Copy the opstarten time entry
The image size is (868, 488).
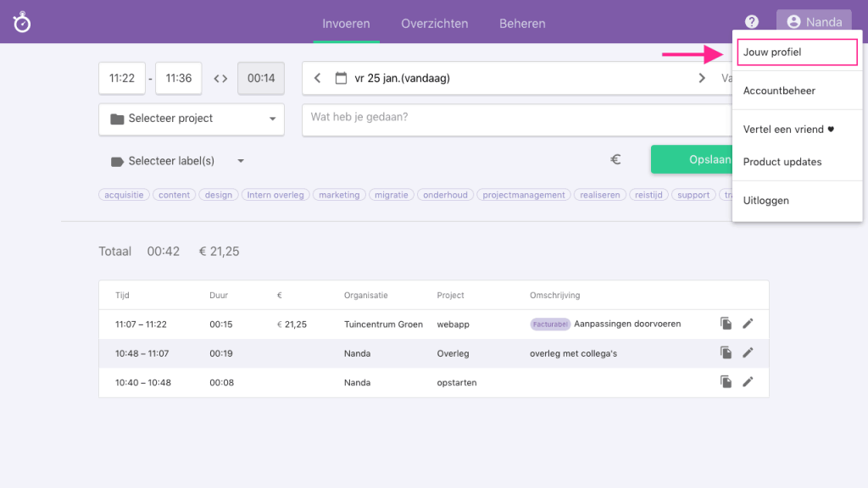(726, 382)
